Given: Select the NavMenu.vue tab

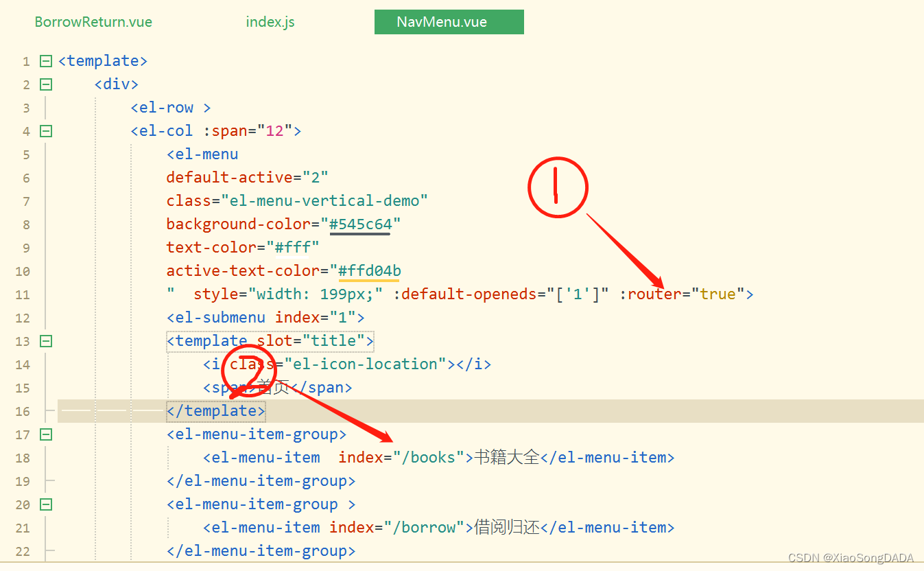Looking at the screenshot, I should click(449, 22).
